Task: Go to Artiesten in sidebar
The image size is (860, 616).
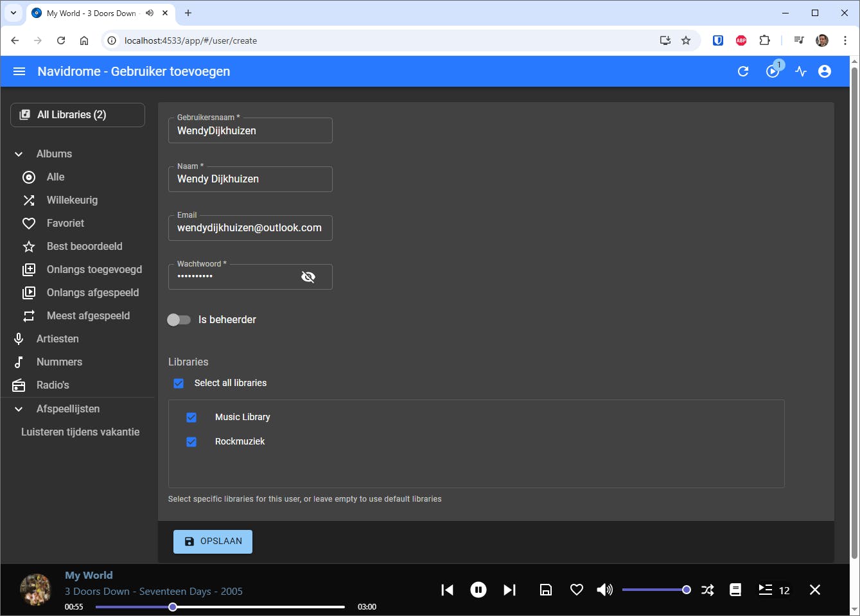Action: (57, 339)
